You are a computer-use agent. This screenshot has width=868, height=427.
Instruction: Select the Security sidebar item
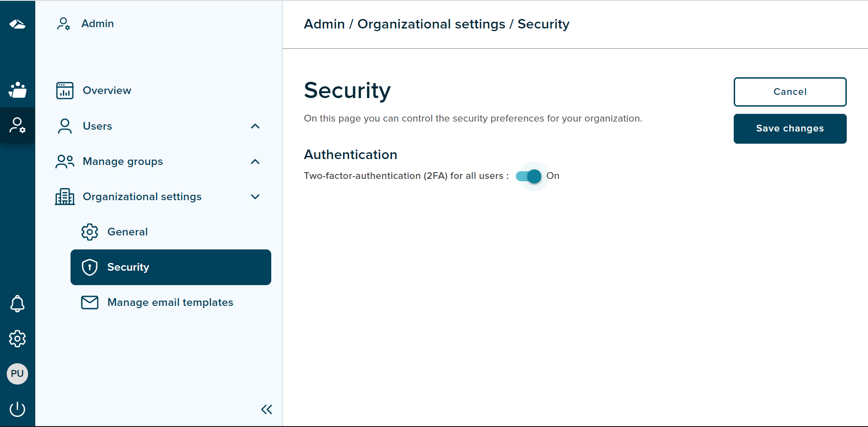click(170, 267)
